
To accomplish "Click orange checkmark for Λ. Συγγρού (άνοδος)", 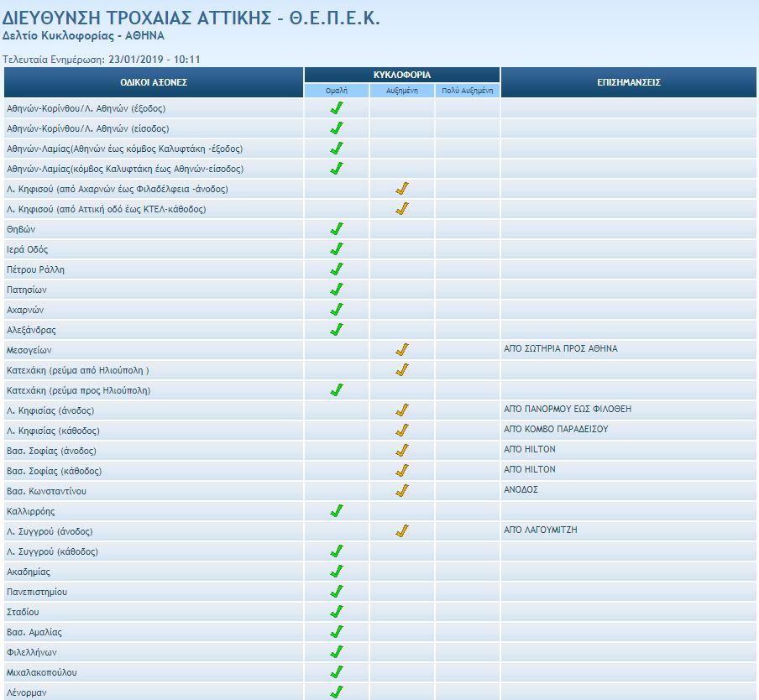I will tap(402, 531).
